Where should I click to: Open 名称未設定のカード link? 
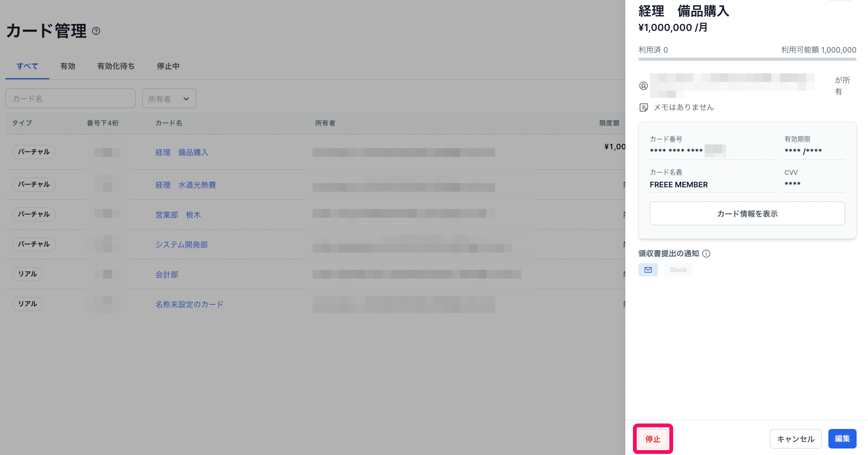[x=189, y=305]
